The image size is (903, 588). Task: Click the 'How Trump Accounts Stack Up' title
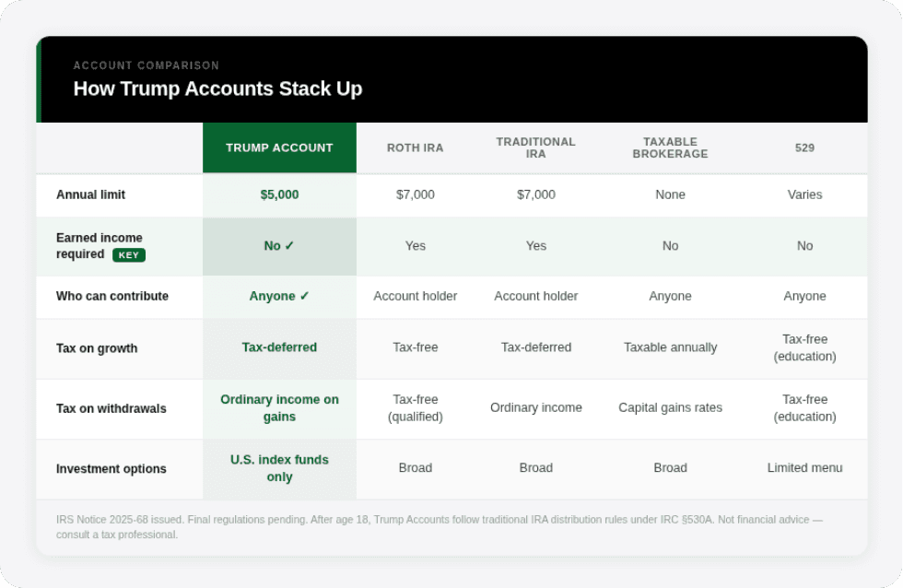pos(217,88)
